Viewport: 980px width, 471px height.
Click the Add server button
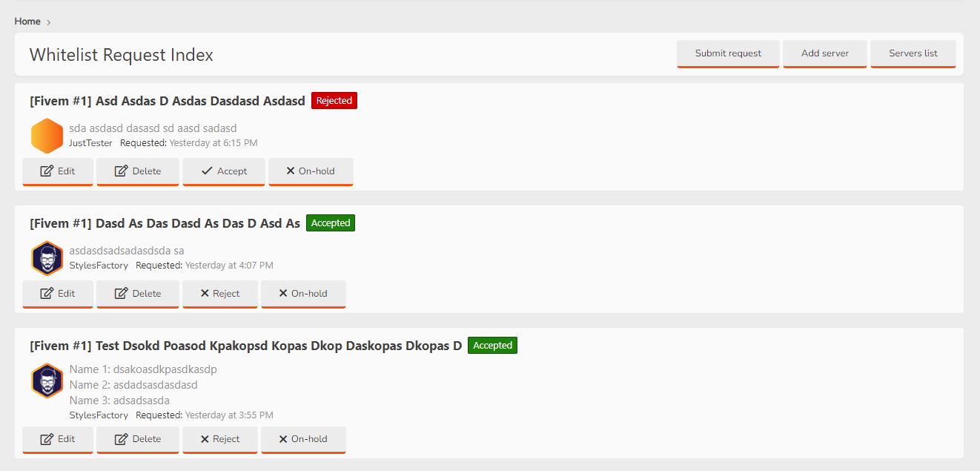(x=825, y=53)
